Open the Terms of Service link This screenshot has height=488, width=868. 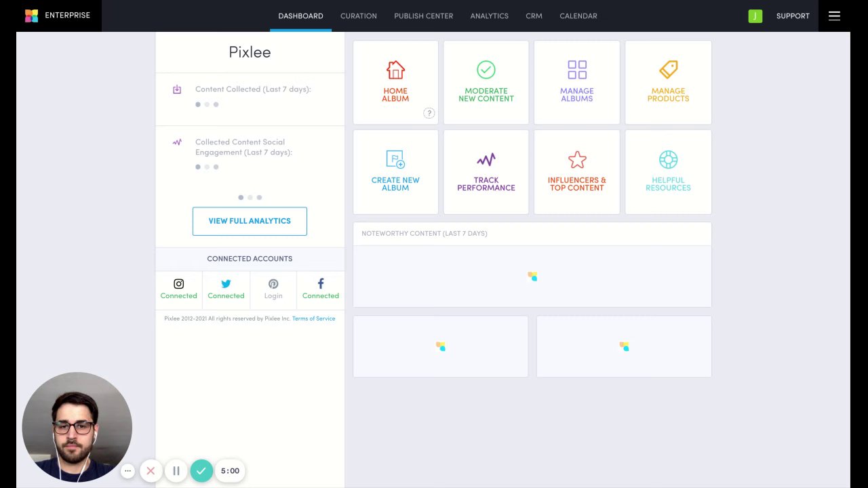pyautogui.click(x=313, y=319)
